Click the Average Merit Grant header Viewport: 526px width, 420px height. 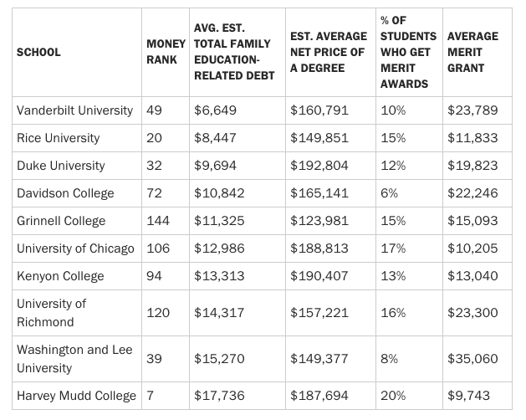[x=472, y=52]
